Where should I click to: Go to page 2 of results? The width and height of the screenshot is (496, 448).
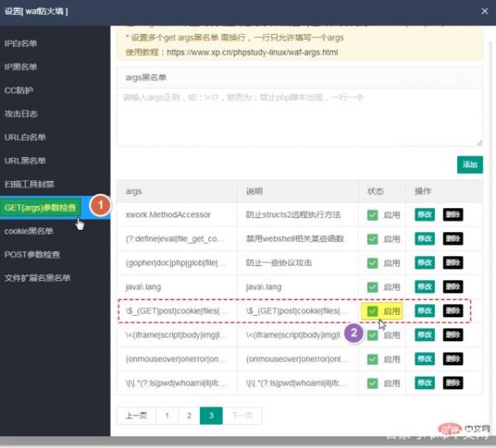(189, 416)
